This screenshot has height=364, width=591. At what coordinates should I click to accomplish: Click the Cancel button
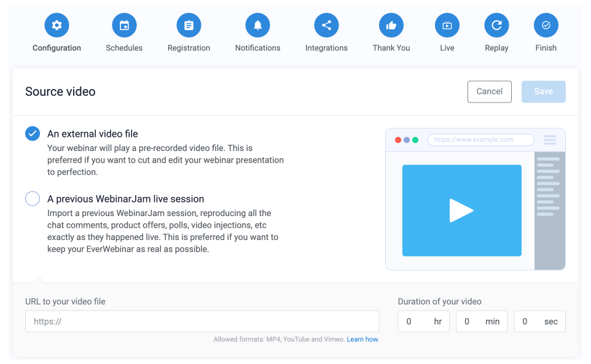(x=489, y=91)
